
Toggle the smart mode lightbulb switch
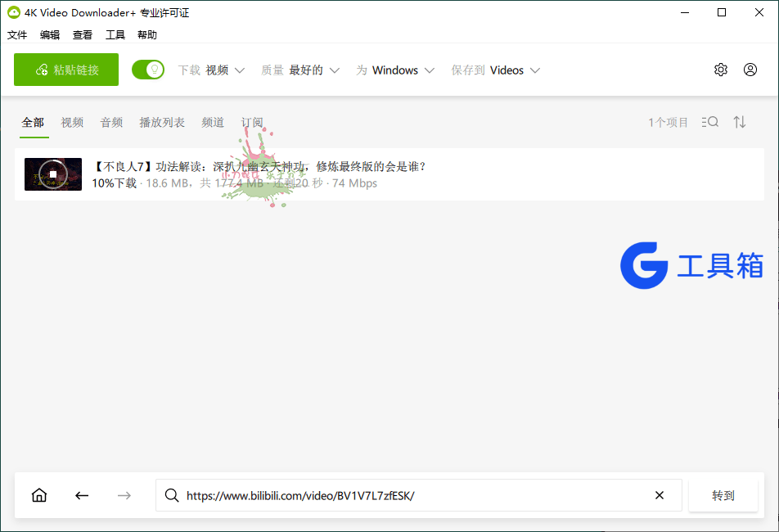[147, 70]
